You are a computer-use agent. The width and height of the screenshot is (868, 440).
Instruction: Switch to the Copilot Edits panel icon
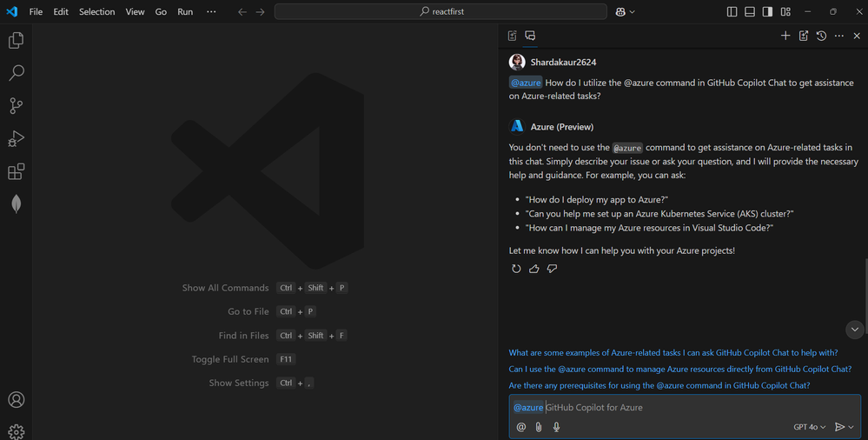(x=512, y=36)
